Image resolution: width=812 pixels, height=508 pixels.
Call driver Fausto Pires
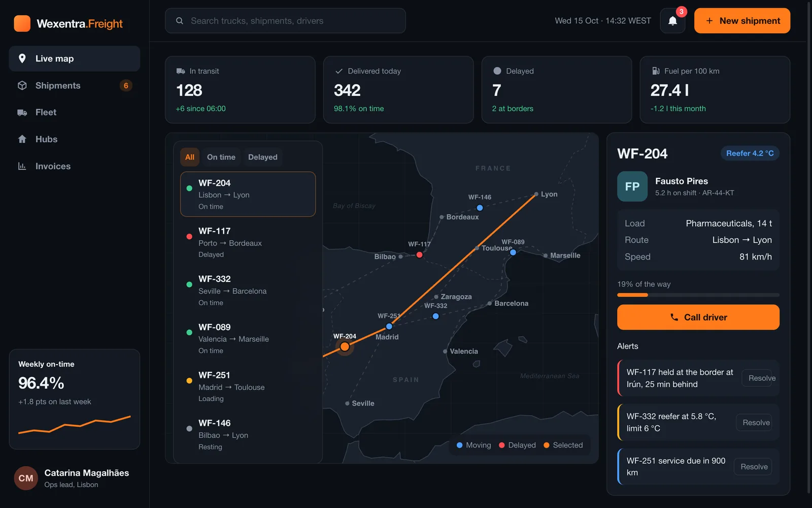pyautogui.click(x=698, y=317)
